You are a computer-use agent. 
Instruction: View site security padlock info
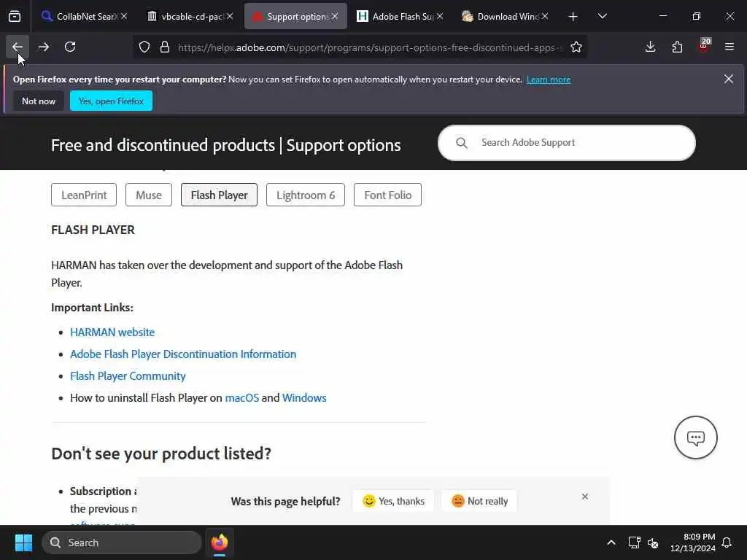(165, 47)
